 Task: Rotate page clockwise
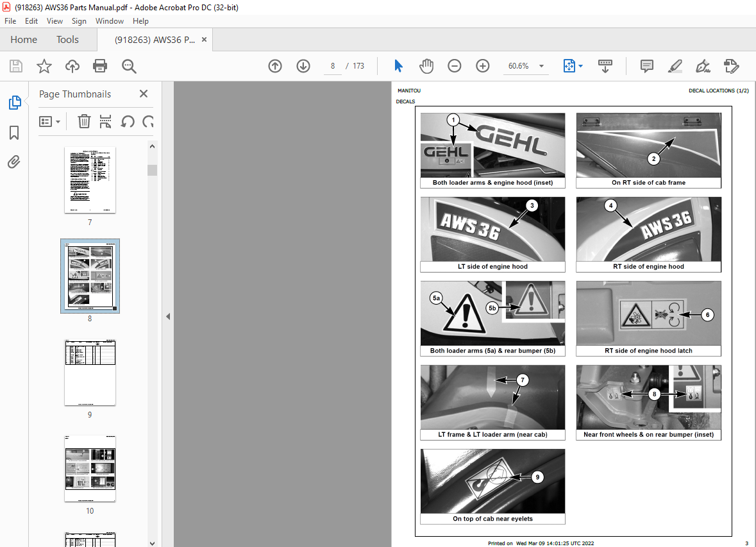tap(148, 122)
